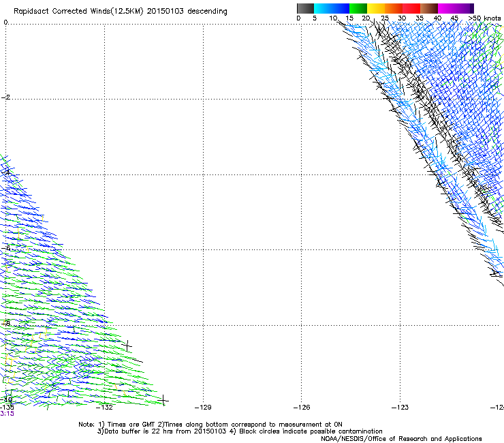
Task: Click the red 30-35 knots legend segment
Action: pos(411,8)
